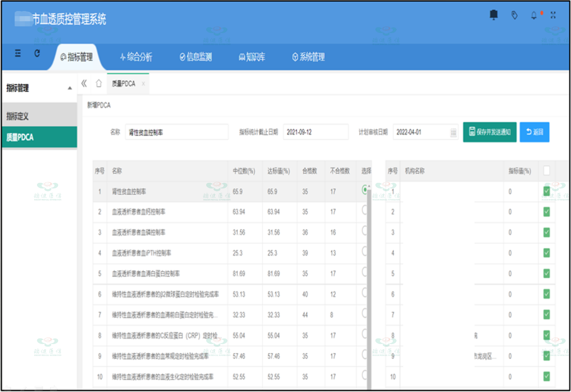
Task: Toggle fullscreen with the expand icon
Action: (x=553, y=15)
